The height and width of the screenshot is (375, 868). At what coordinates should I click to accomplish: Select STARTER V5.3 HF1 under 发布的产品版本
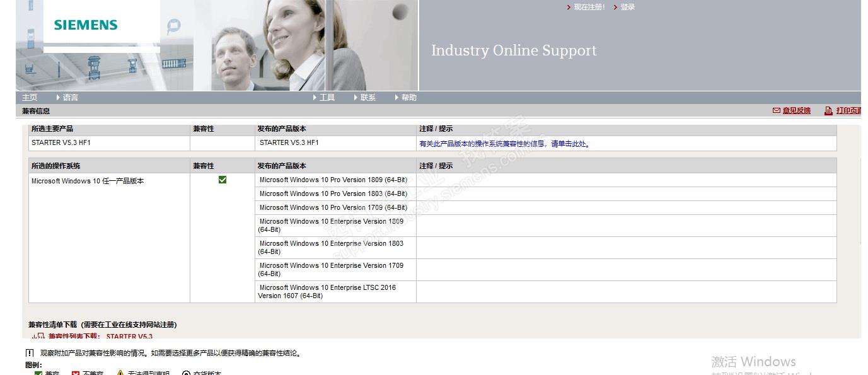289,143
